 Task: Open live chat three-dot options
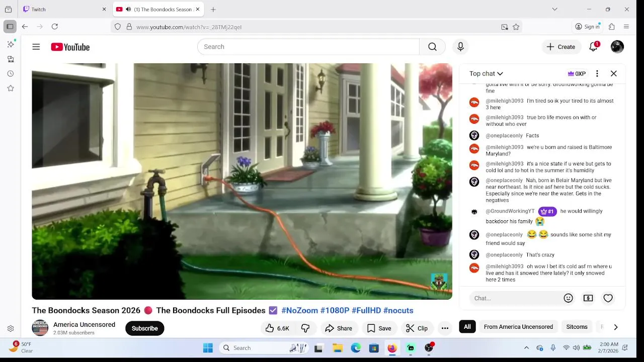[x=597, y=73]
